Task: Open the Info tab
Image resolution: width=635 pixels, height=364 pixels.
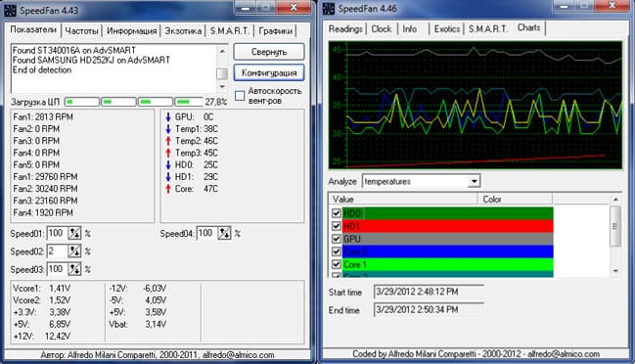Action: click(x=410, y=29)
